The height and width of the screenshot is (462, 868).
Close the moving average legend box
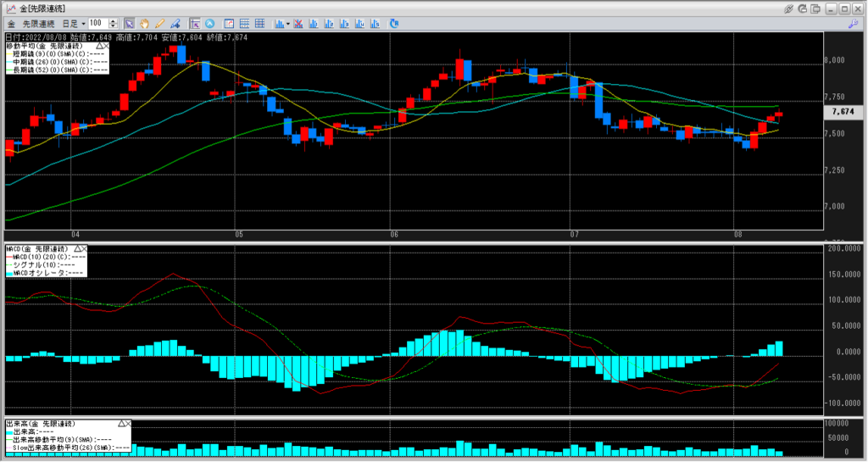[x=107, y=45]
